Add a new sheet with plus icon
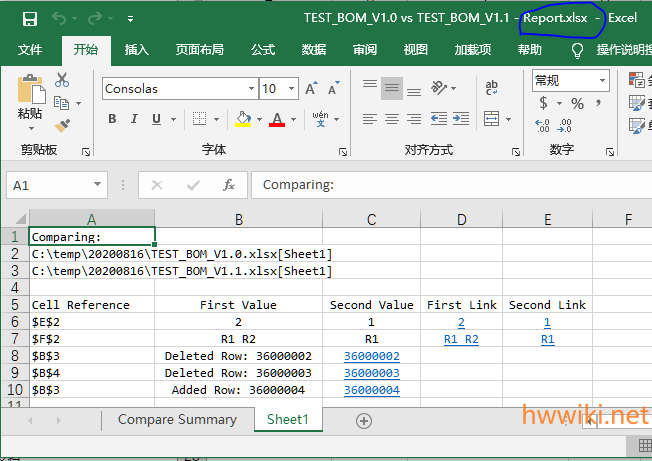The width and height of the screenshot is (652, 461). tap(364, 421)
